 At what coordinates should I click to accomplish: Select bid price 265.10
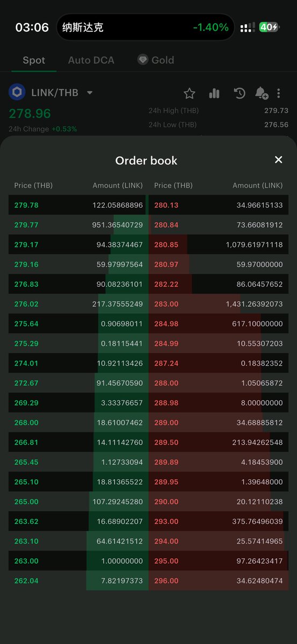click(26, 482)
